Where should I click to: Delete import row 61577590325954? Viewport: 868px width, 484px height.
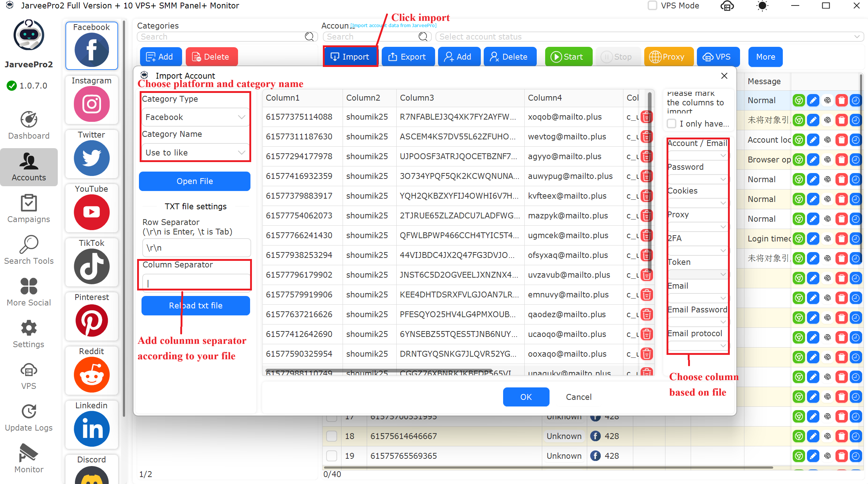pyautogui.click(x=647, y=354)
